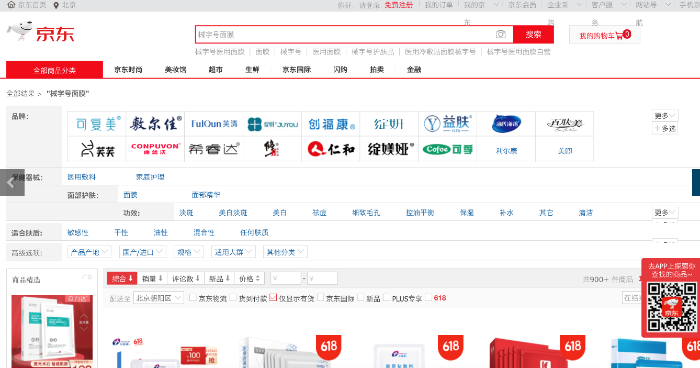The height and width of the screenshot is (368, 700).
Task: Tick the PLUS专享 checkbox
Action: (x=387, y=297)
